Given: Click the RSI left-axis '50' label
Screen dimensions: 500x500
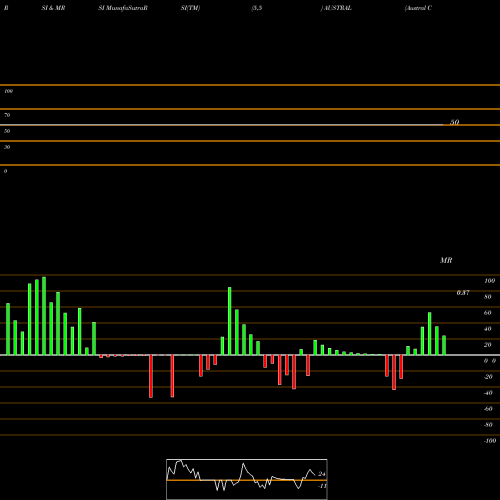Looking at the screenshot, I should [x=7, y=131].
